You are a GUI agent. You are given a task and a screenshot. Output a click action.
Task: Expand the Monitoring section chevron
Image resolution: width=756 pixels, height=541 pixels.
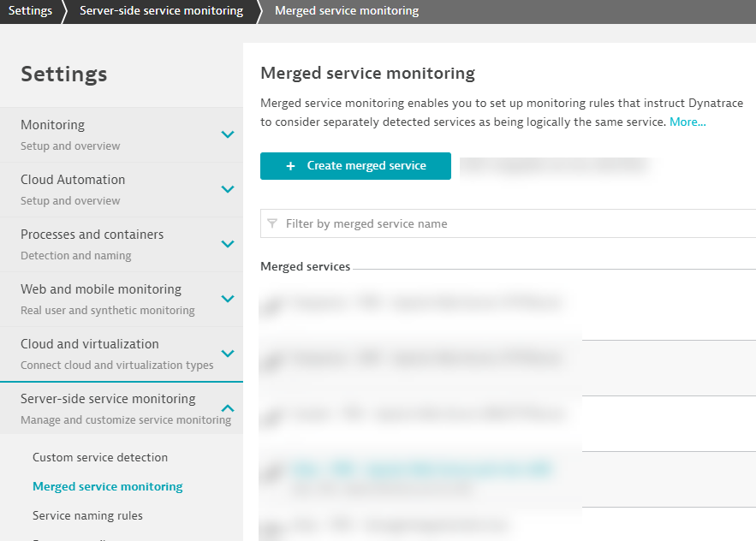pyautogui.click(x=228, y=134)
